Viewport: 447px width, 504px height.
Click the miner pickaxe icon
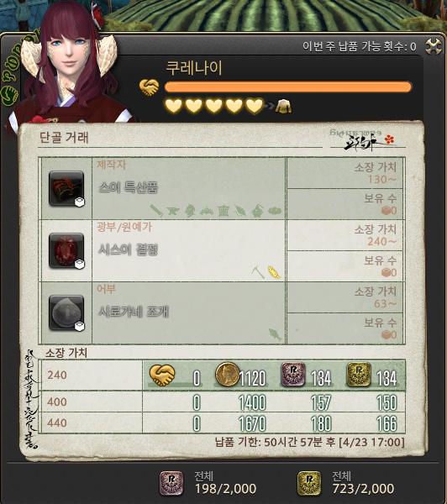258,272
